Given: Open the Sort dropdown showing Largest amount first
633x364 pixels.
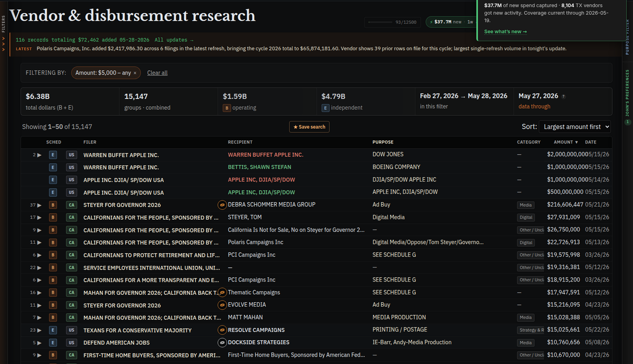Looking at the screenshot, I should 575,127.
